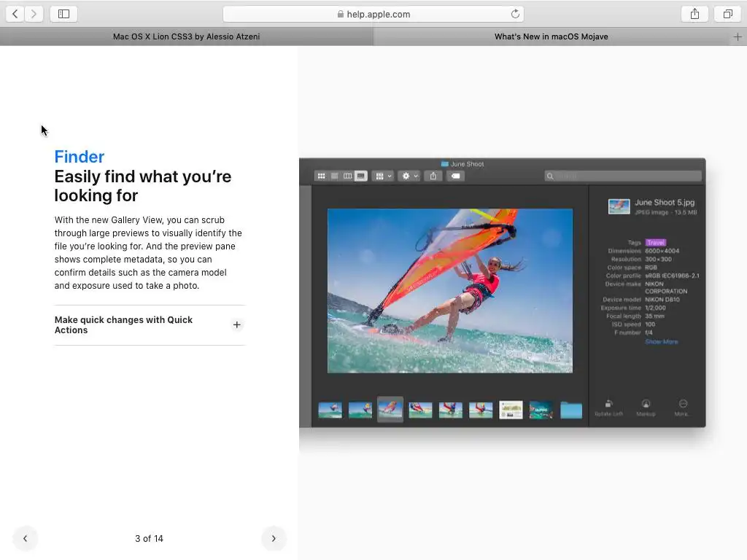
Task: Select the teal underwater thumbnail
Action: click(x=541, y=410)
